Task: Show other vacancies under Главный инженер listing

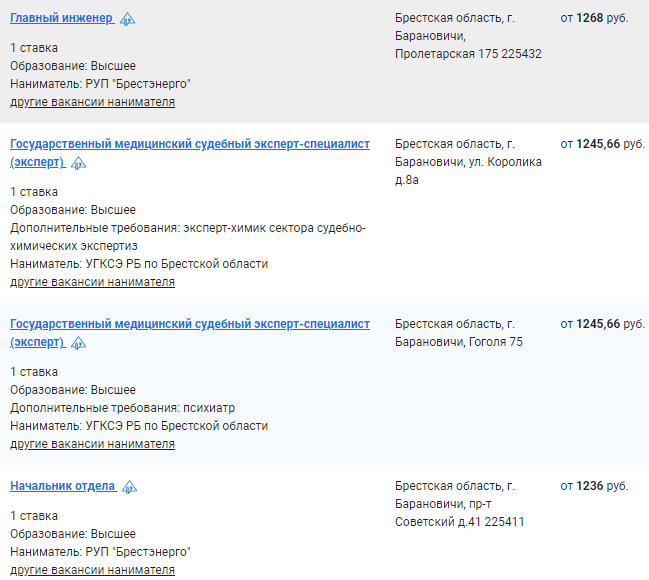Action: (92, 102)
